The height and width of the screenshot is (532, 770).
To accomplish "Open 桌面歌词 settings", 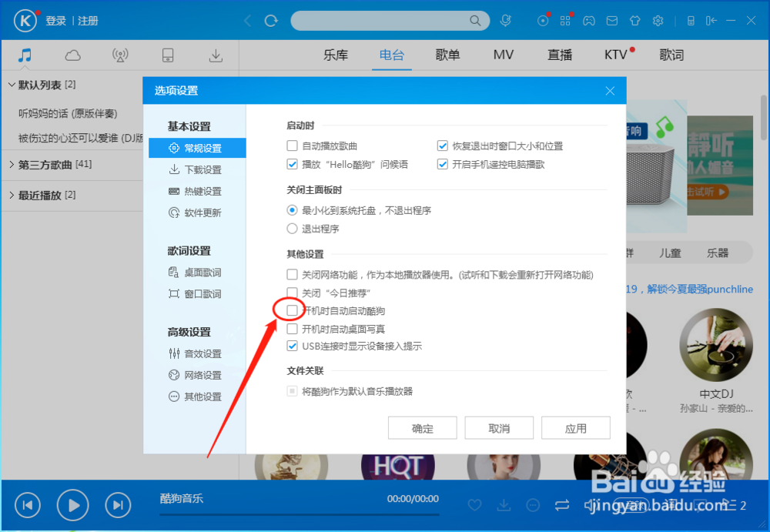I will pos(197,272).
